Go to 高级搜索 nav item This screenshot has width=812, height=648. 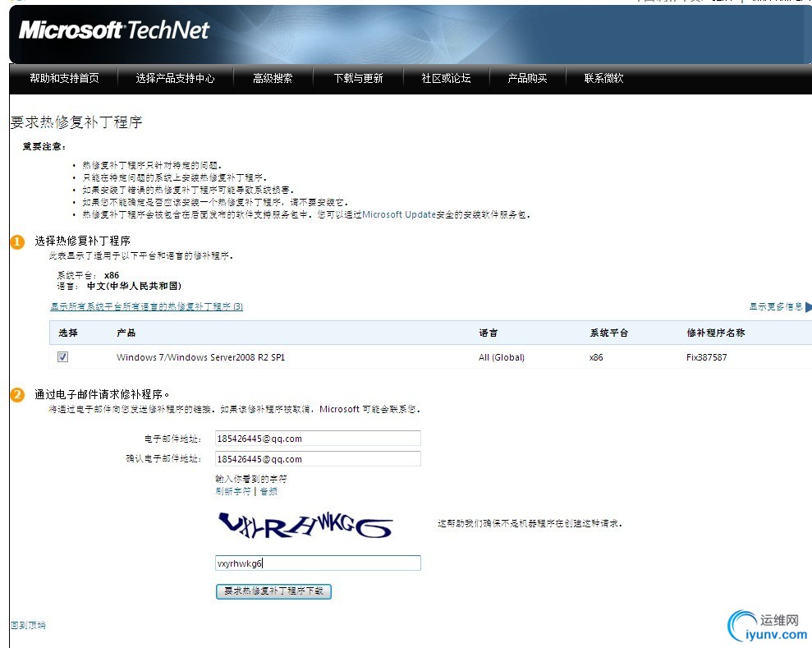pos(273,78)
